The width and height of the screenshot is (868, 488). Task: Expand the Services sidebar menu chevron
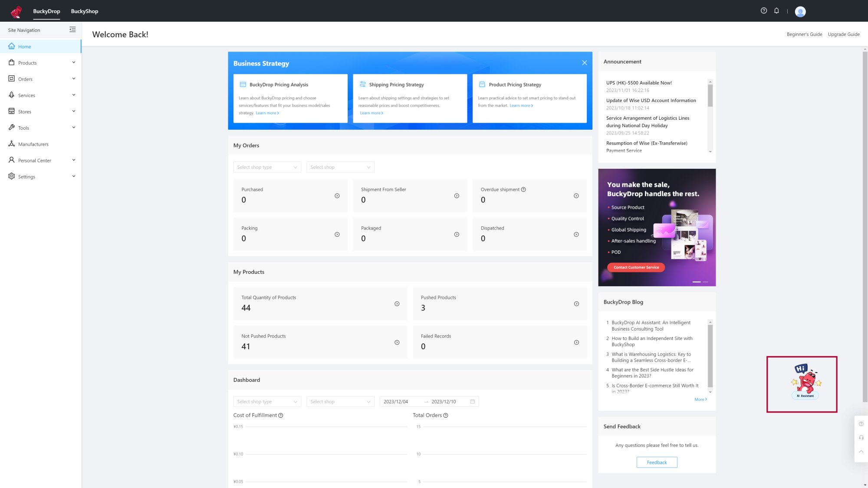[x=74, y=95]
